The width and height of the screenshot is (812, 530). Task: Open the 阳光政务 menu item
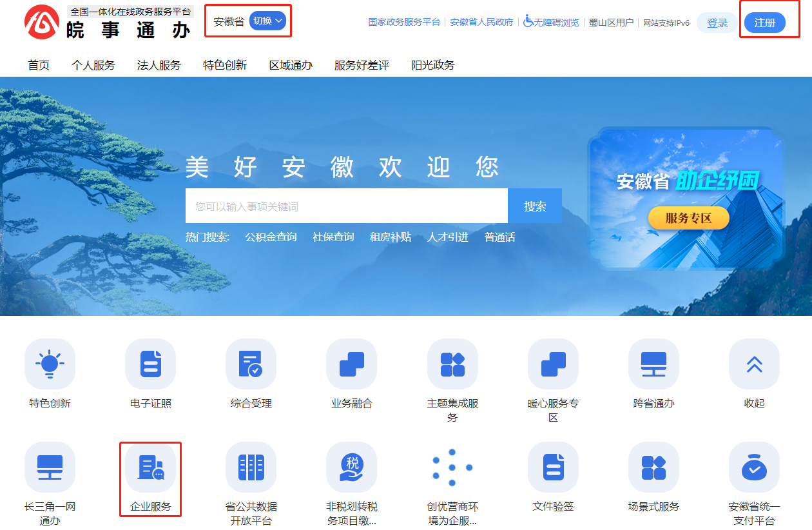click(432, 64)
